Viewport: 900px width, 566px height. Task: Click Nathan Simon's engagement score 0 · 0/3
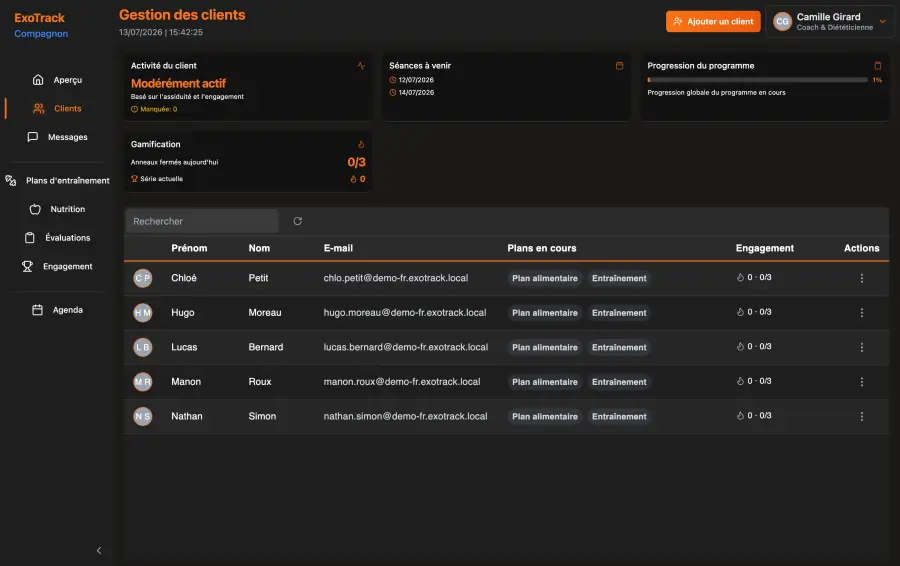coord(754,416)
